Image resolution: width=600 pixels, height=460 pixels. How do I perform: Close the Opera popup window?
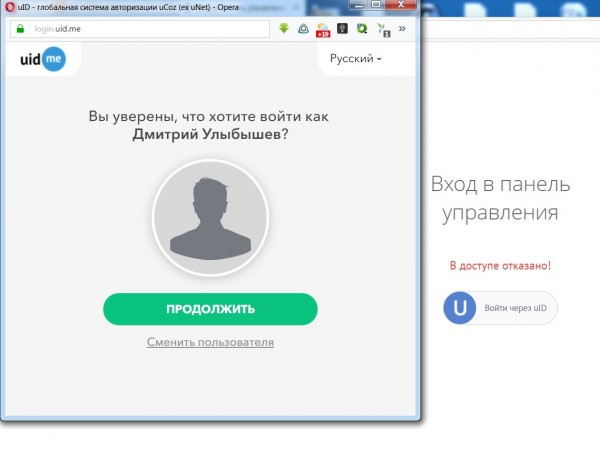pyautogui.click(x=401, y=5)
